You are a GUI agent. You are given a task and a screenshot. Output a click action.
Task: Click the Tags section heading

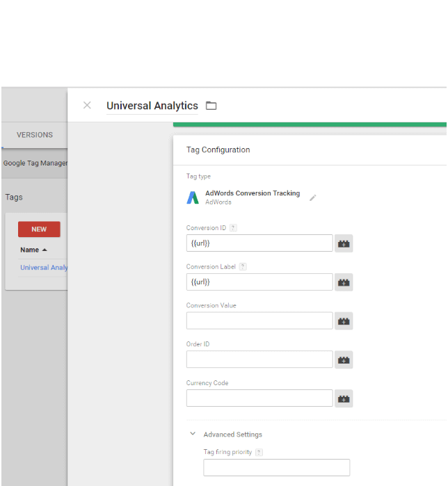(x=14, y=197)
